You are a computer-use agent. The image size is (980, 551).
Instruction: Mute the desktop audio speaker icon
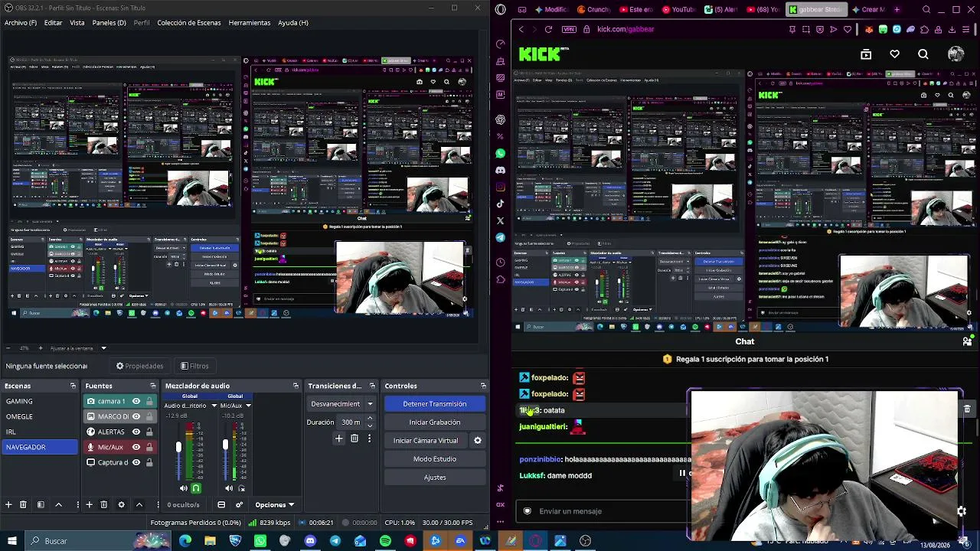(183, 488)
